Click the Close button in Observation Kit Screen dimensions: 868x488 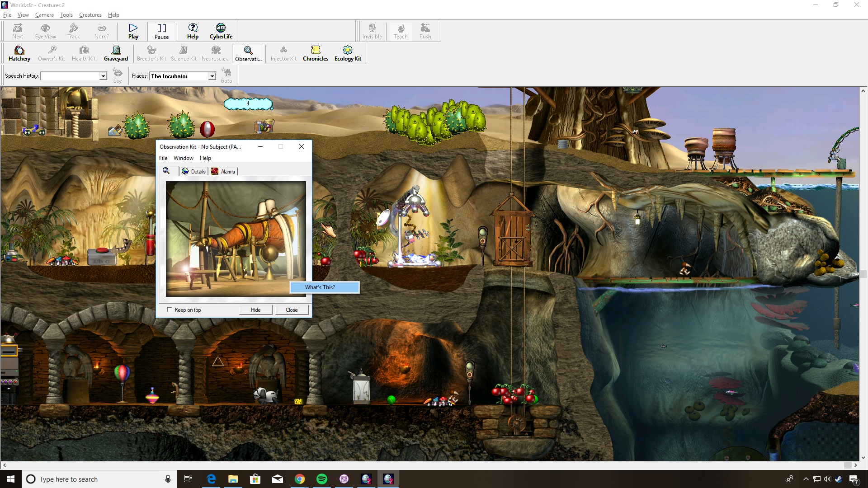292,310
